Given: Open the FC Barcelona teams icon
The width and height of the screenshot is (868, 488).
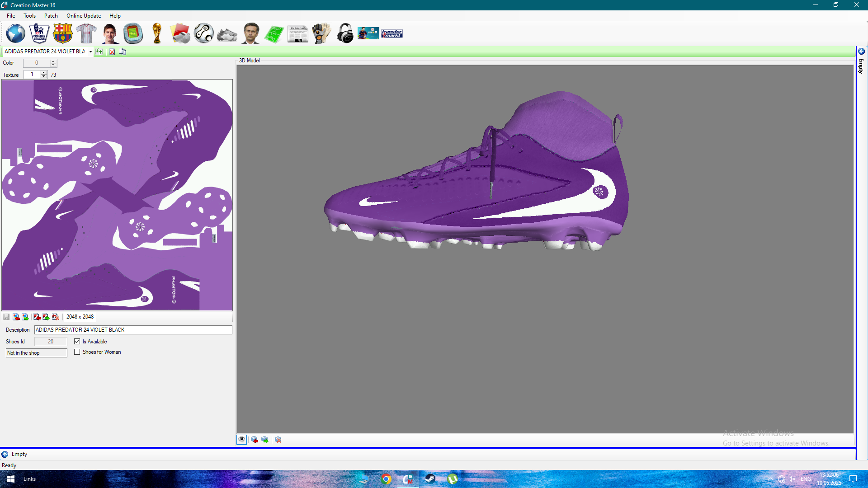Looking at the screenshot, I should coord(63,33).
